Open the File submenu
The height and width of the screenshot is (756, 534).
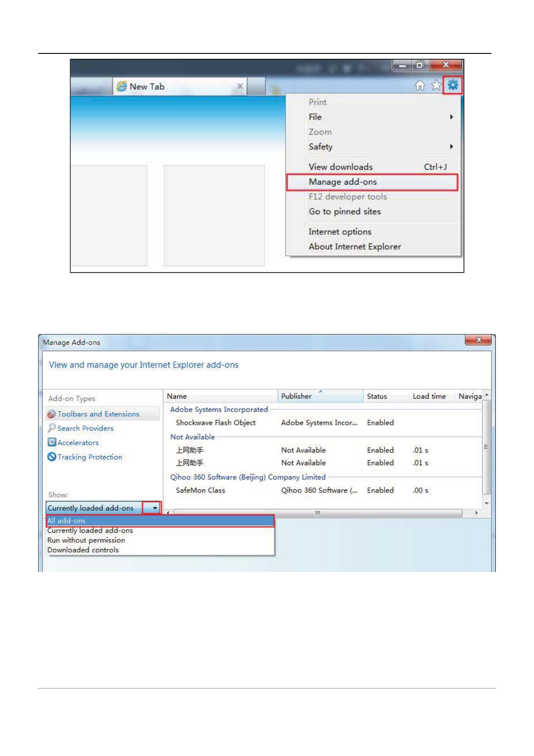tap(373, 117)
